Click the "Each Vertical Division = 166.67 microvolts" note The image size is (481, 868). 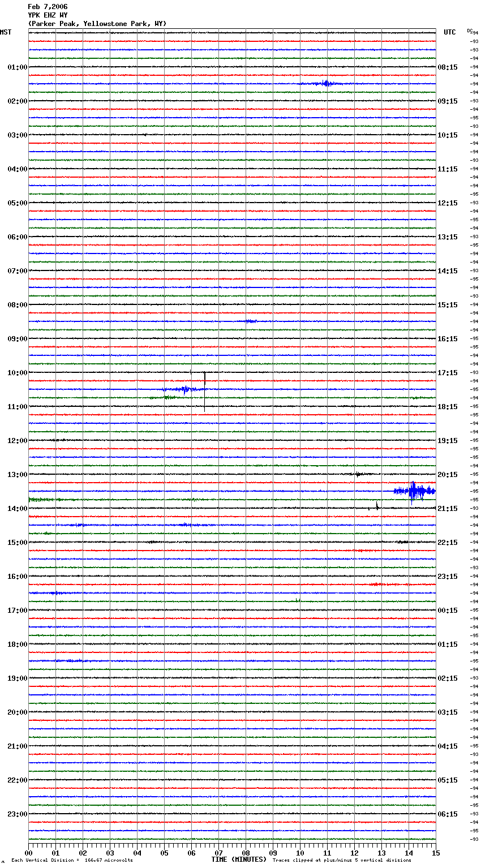(72, 861)
